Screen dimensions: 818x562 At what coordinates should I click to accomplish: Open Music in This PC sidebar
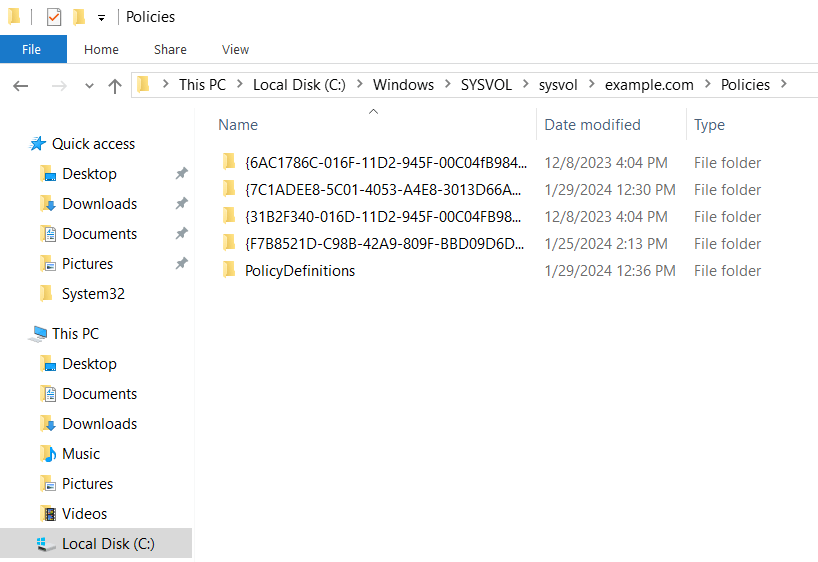[x=81, y=454]
